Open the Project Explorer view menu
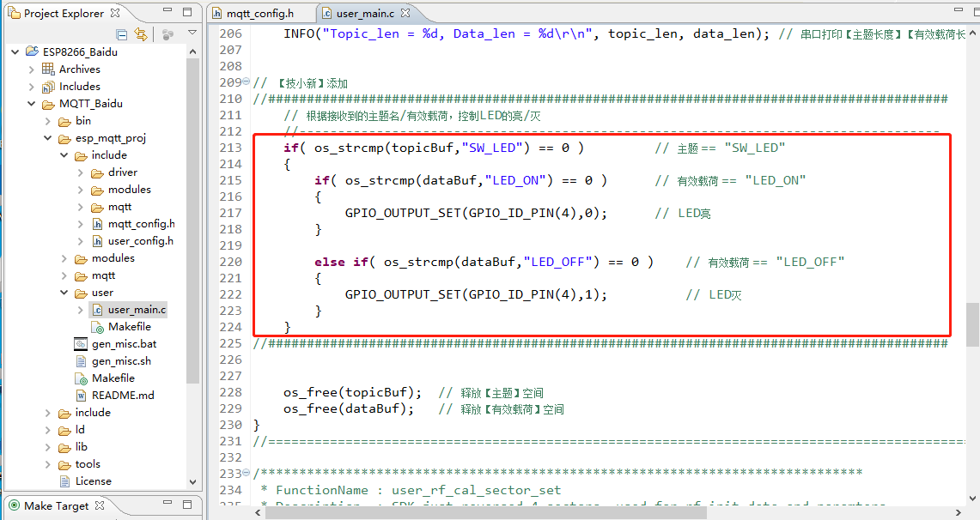 tap(192, 32)
